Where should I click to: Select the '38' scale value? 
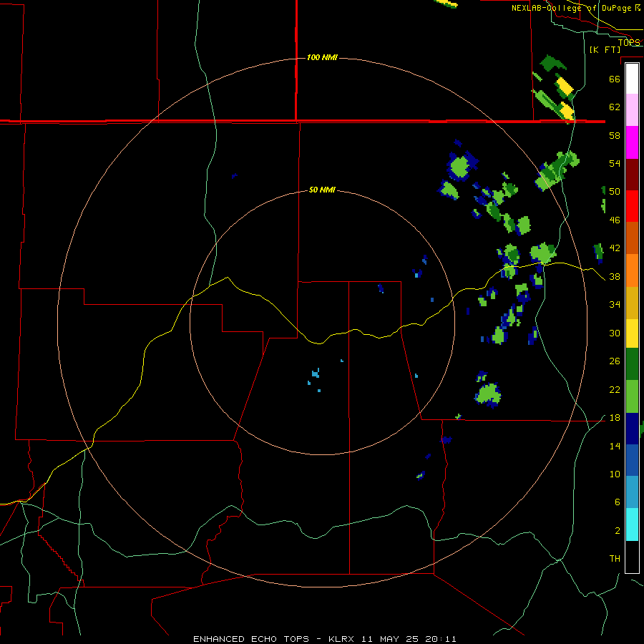click(x=615, y=276)
